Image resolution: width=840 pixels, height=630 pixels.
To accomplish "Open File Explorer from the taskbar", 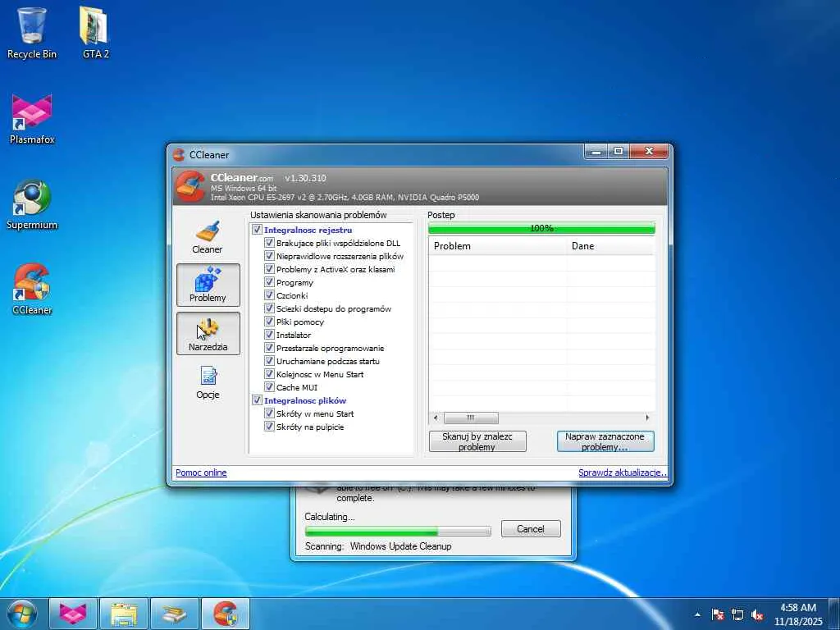I will click(x=124, y=614).
